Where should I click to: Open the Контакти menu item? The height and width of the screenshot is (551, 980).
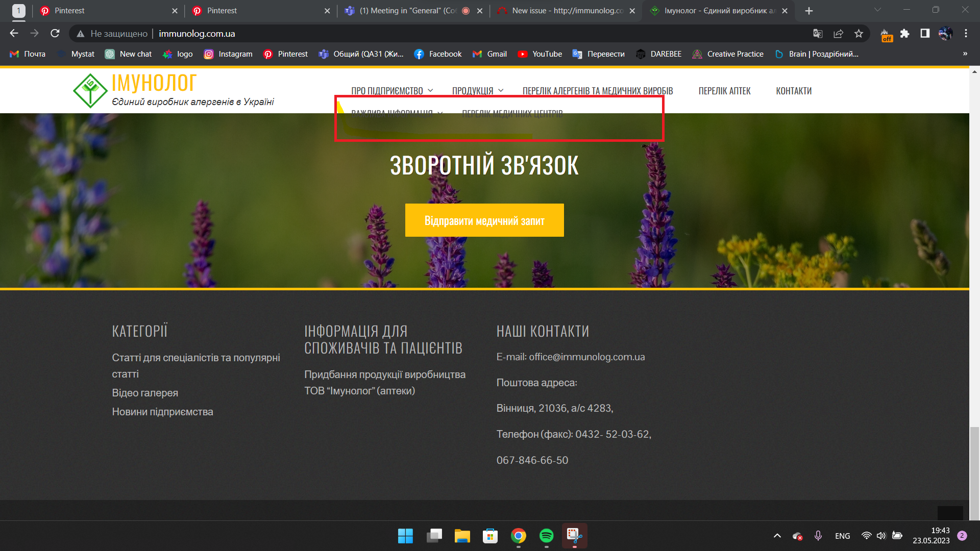[x=794, y=91]
